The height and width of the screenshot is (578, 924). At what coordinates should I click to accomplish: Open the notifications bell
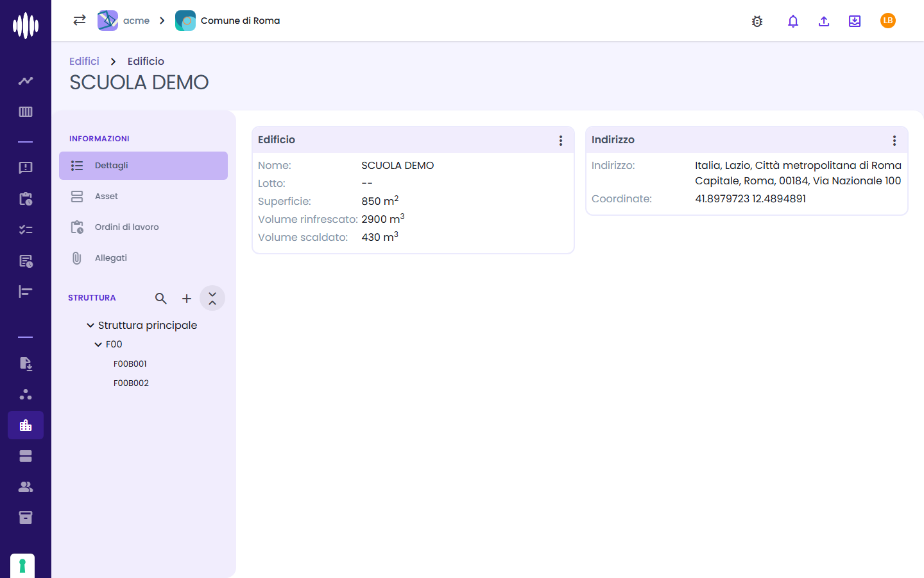793,21
